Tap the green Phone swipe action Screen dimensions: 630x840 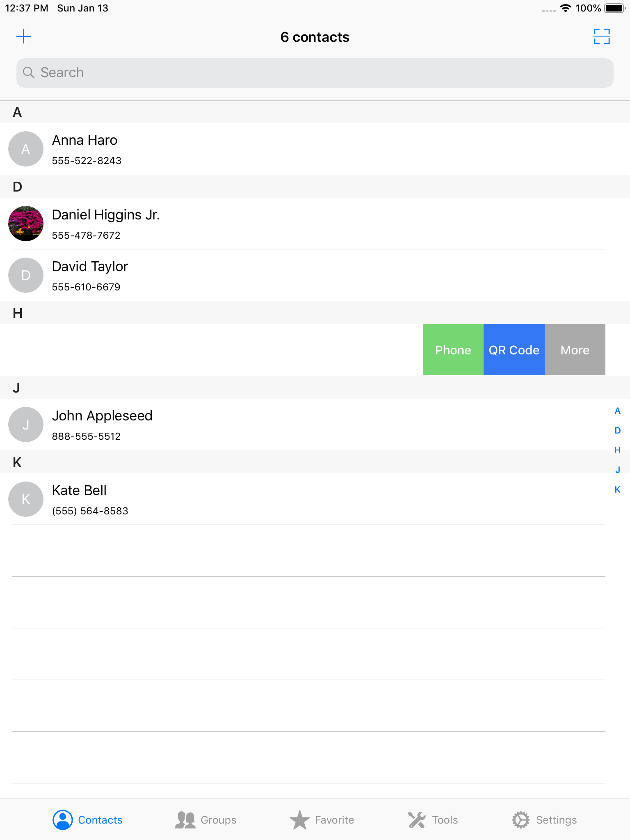click(453, 350)
